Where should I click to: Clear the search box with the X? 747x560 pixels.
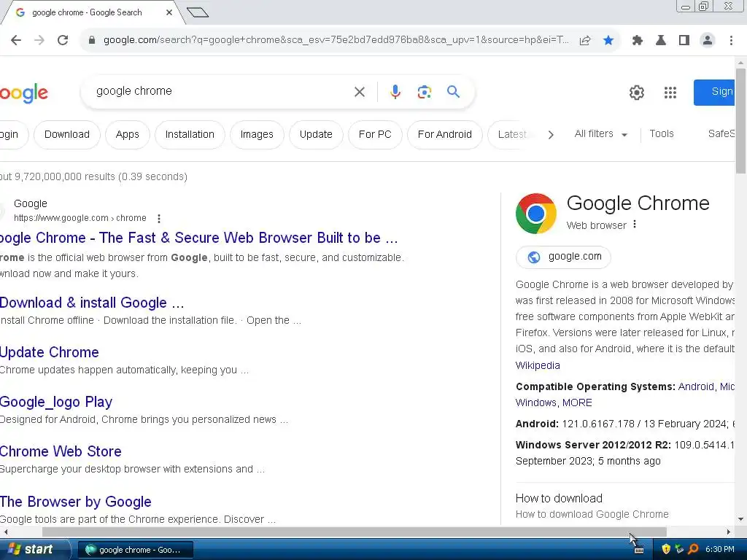tap(360, 91)
